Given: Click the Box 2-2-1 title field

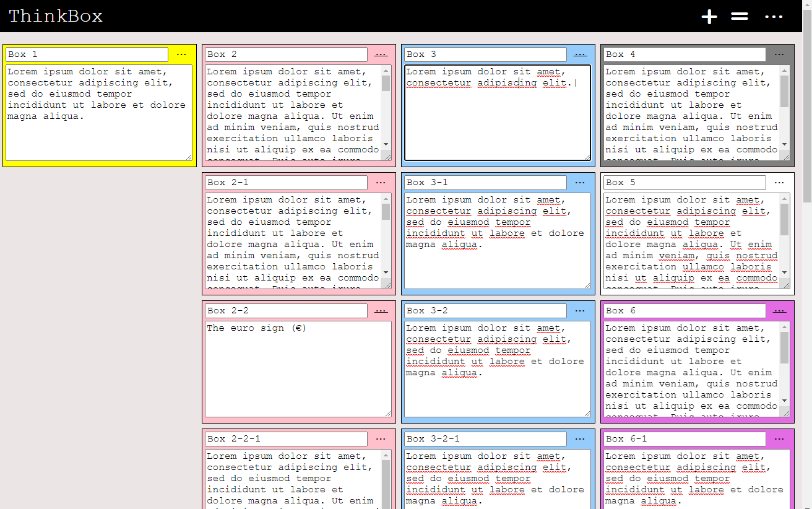Looking at the screenshot, I should click(286, 439).
